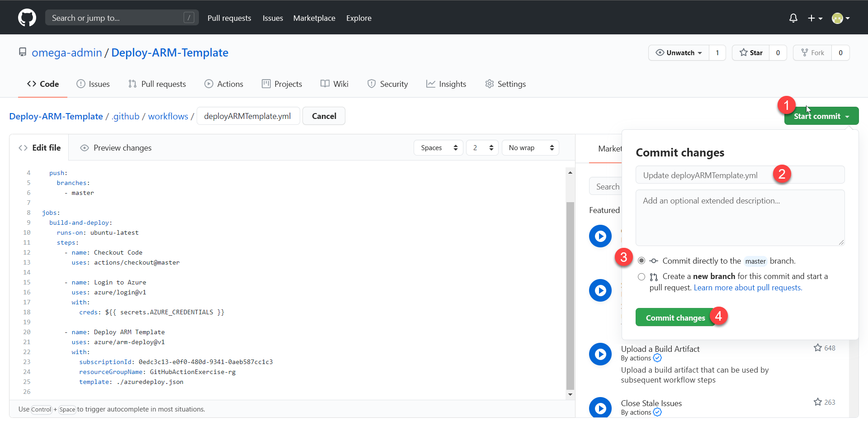Open the Insights graph icon
This screenshot has width=868, height=426.
pyautogui.click(x=431, y=84)
